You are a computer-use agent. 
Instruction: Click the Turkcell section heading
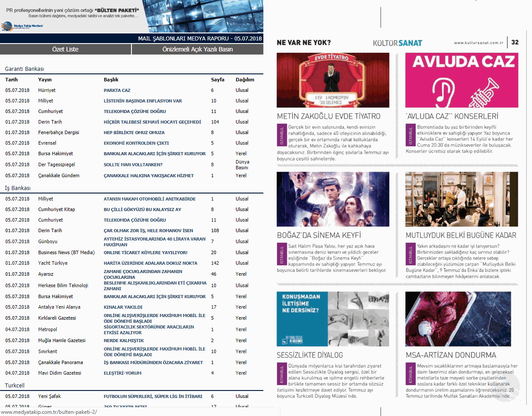(x=15, y=385)
